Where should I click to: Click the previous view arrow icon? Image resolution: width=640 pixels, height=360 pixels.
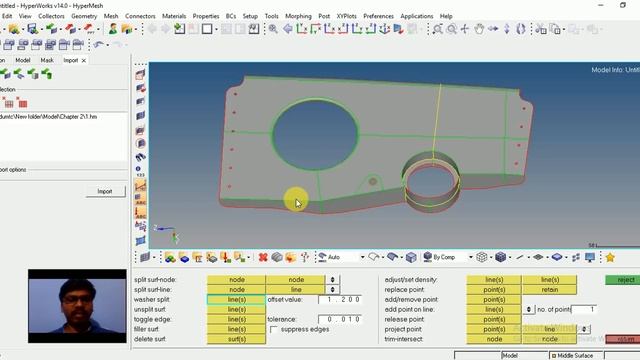tap(287, 29)
